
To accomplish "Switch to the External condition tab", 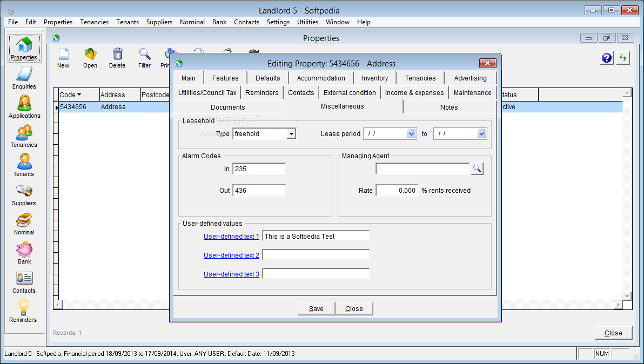I will tap(350, 93).
